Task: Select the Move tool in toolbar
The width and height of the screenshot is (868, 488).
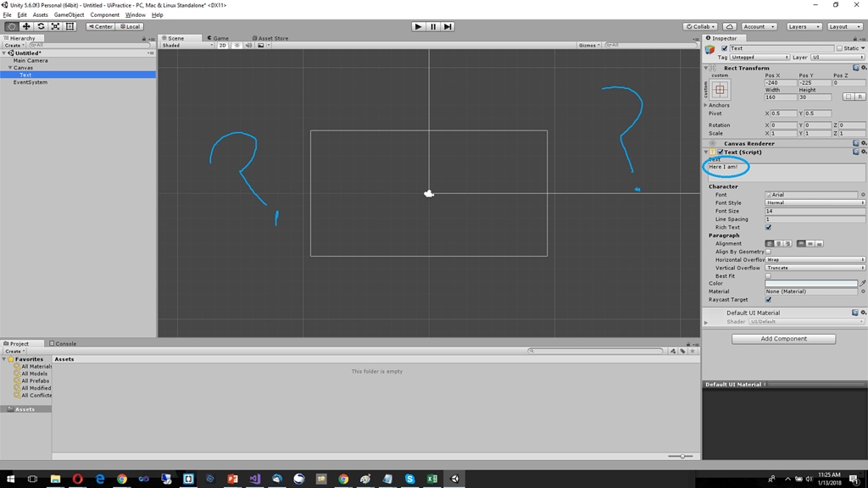Action: click(x=25, y=26)
